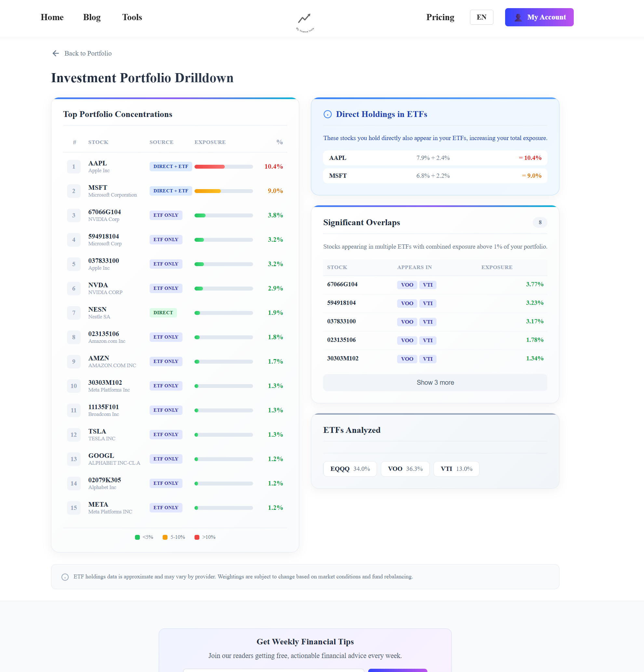The width and height of the screenshot is (644, 672).
Task: Open the EN language selector
Action: 481,17
